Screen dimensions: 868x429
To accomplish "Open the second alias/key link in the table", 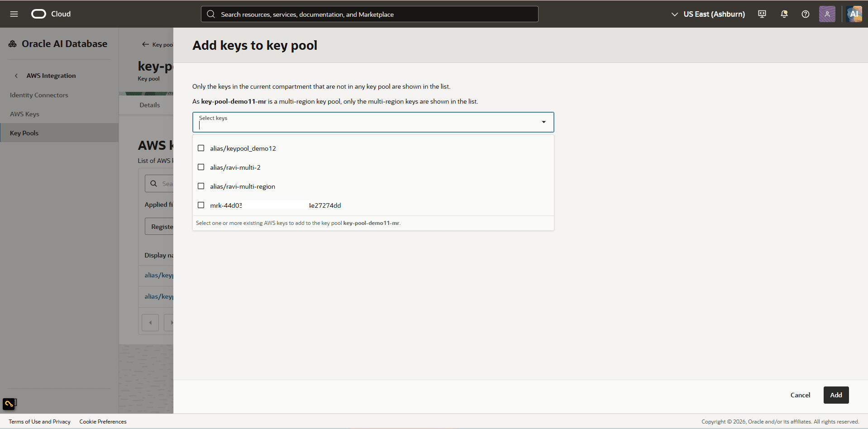I will [159, 296].
